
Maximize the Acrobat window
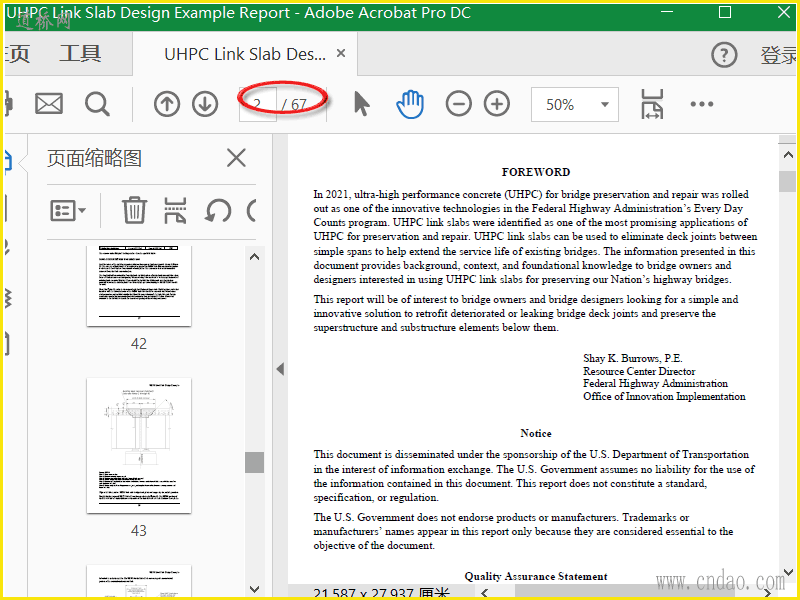point(724,12)
